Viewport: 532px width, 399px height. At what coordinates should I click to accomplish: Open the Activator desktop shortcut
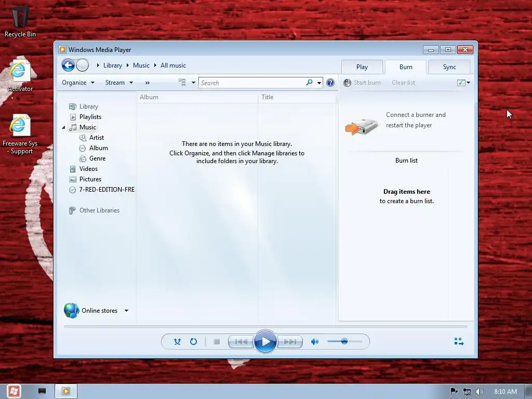[x=20, y=75]
